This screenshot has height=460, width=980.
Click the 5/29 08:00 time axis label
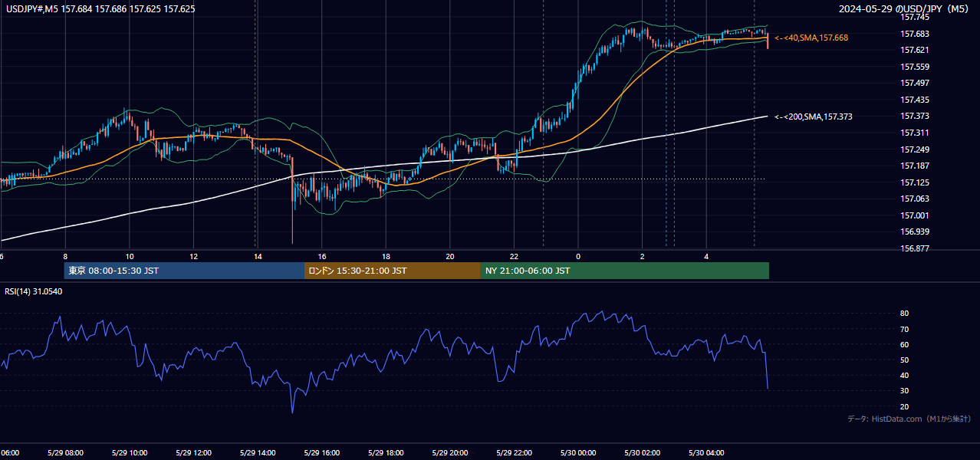65,453
